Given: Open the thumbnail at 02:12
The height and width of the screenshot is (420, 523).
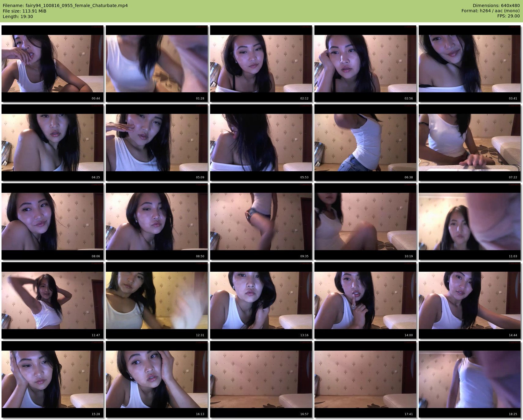Looking at the screenshot, I should coord(261,64).
